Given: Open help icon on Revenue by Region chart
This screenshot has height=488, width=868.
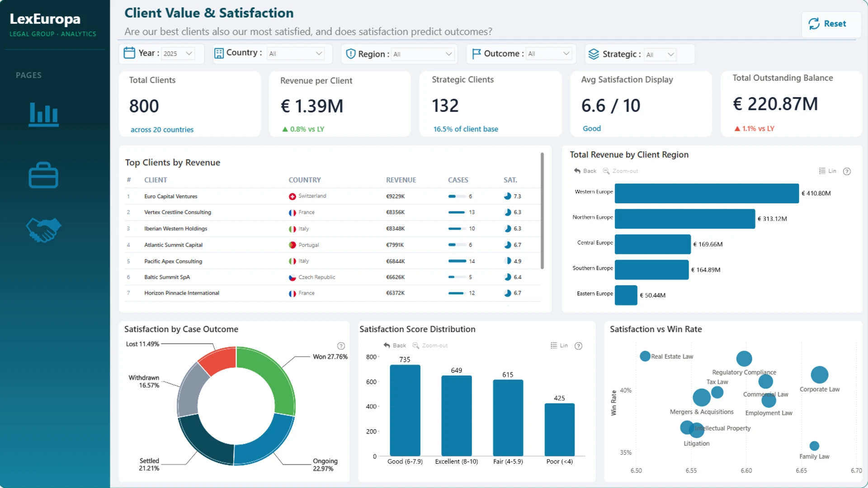Looking at the screenshot, I should pyautogui.click(x=847, y=171).
